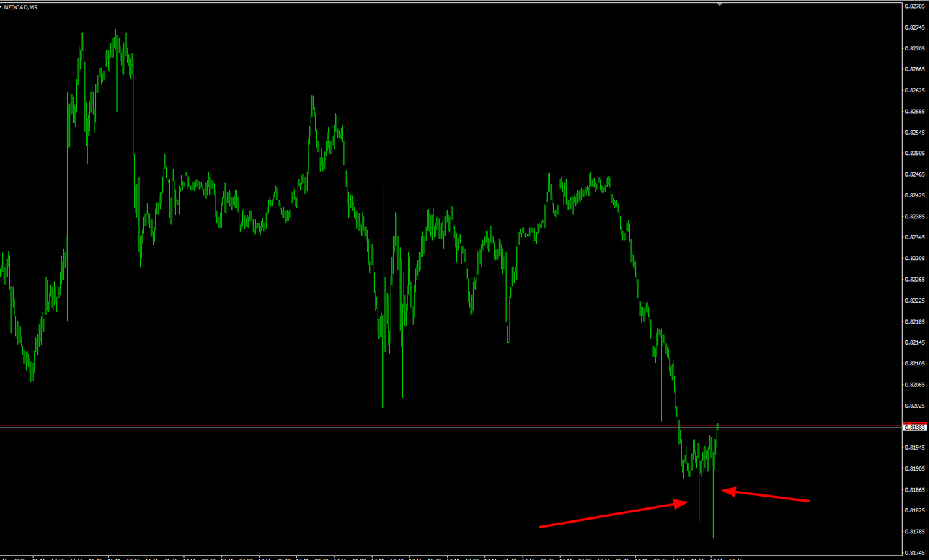Select the 0.82305 price axis value
The image size is (930, 560).
[x=915, y=258]
